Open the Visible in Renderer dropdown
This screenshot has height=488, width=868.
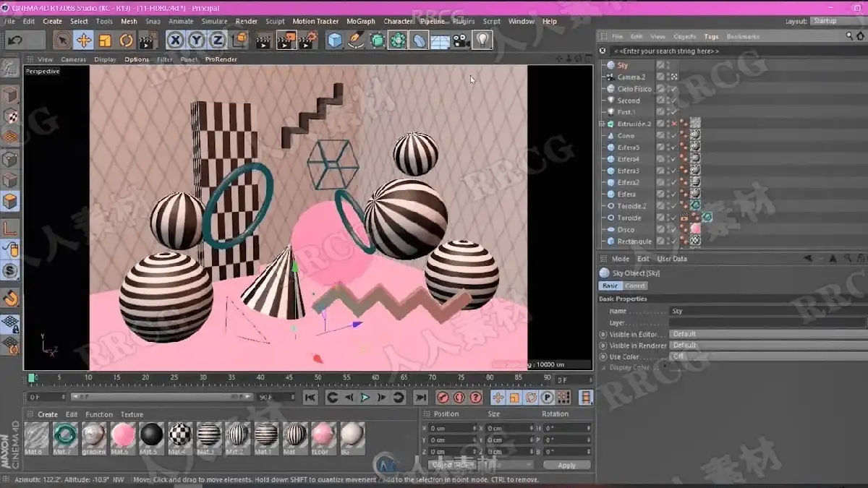coord(767,346)
